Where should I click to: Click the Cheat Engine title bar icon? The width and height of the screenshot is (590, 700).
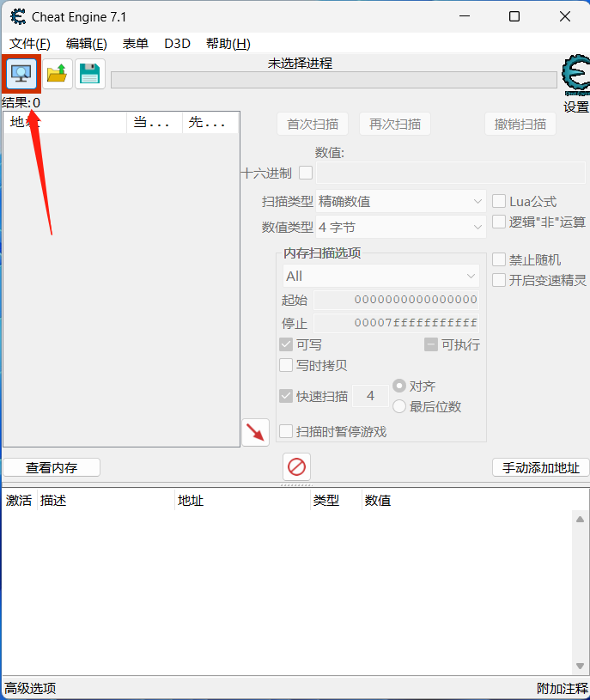tap(18, 17)
